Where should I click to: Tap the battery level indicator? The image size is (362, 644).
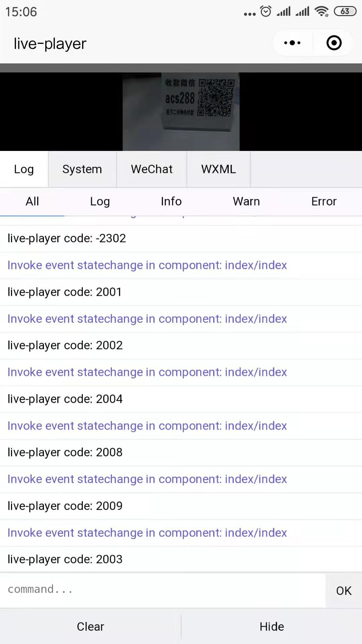point(345,11)
